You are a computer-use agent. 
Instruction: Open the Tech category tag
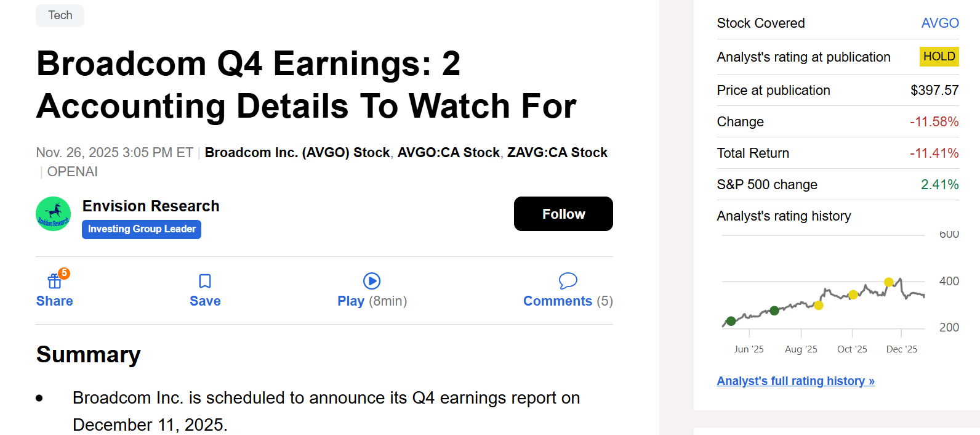pos(60,15)
